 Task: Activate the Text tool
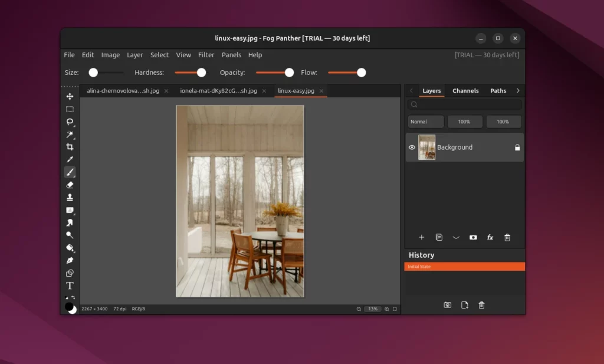click(70, 285)
